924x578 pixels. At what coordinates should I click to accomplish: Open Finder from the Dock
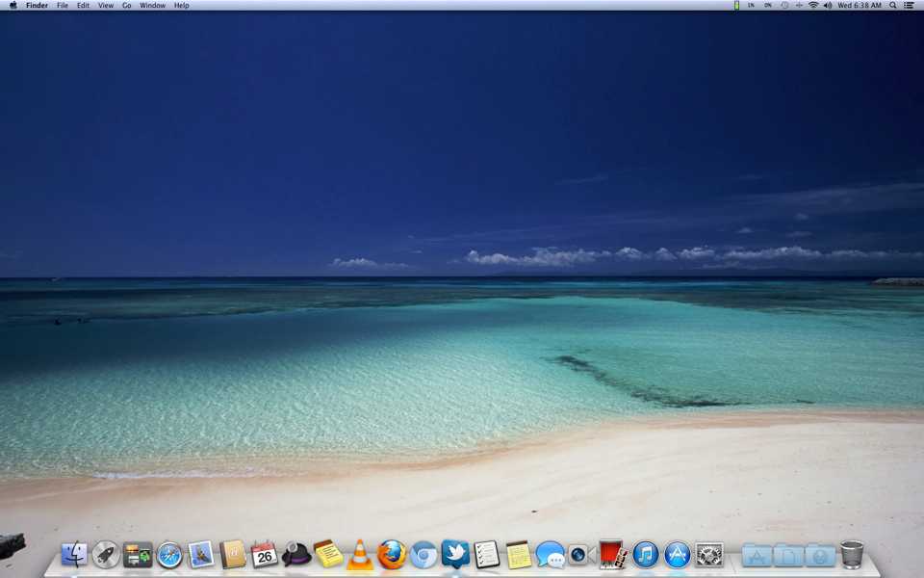click(74, 555)
